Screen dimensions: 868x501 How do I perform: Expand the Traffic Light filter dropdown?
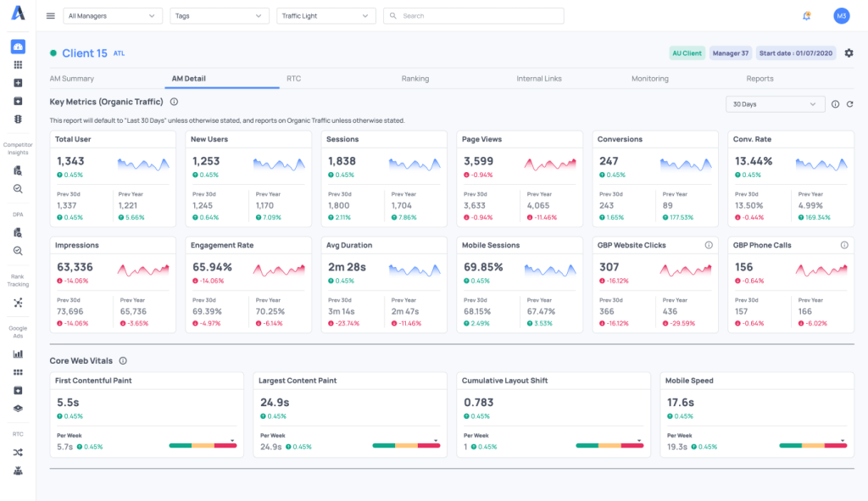coord(326,16)
